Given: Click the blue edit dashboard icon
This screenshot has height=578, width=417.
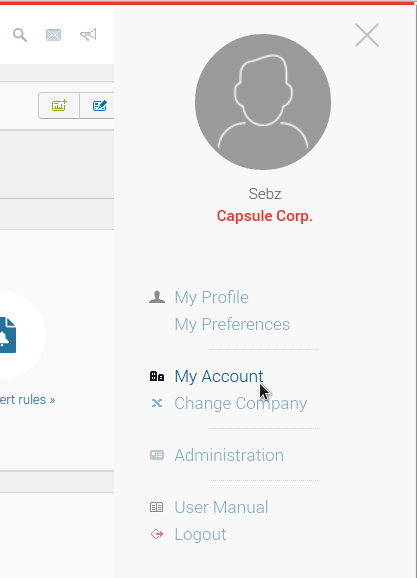Looking at the screenshot, I should (100, 106).
